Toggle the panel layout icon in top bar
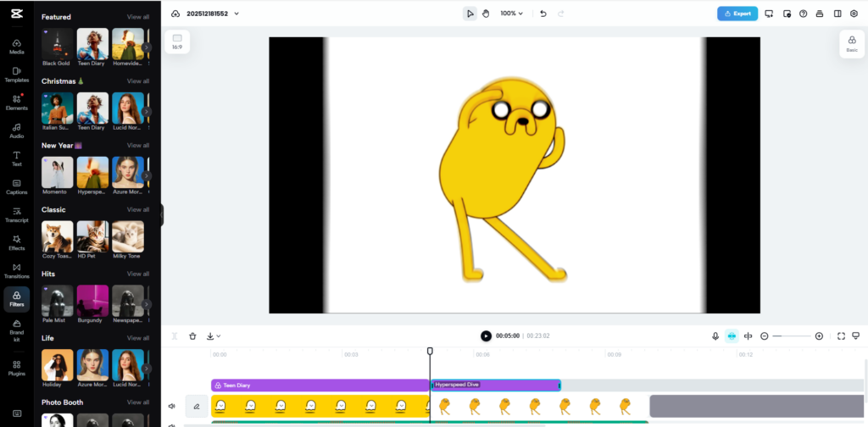 coord(837,14)
